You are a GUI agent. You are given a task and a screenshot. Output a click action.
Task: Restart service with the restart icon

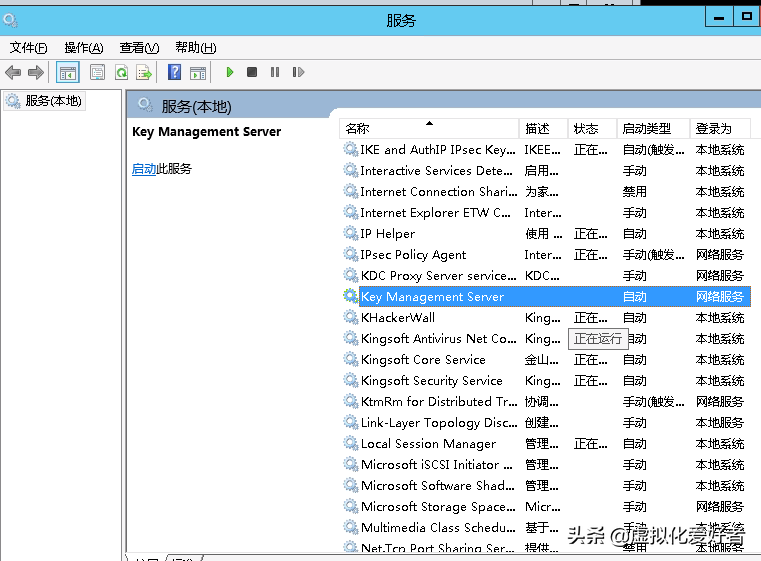298,72
